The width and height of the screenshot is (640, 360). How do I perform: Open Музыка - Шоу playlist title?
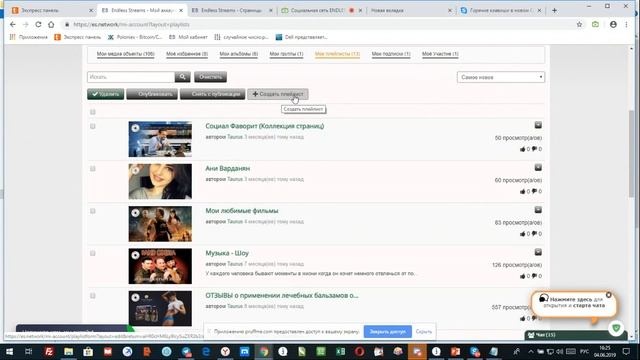(x=227, y=253)
